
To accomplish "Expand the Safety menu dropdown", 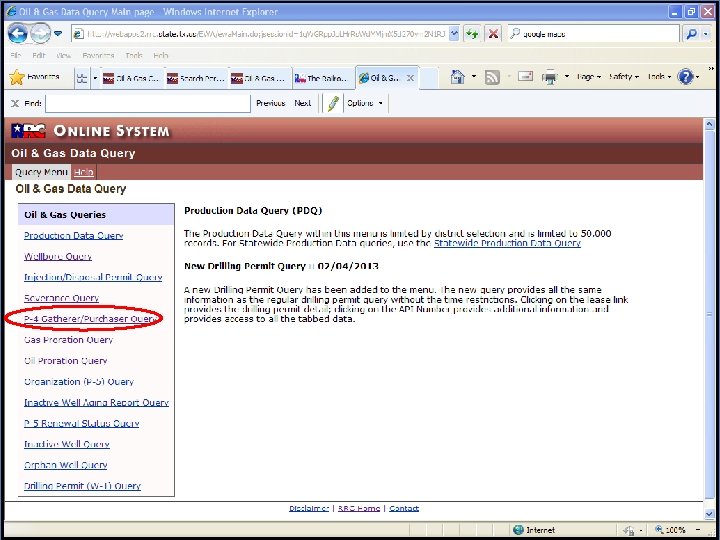I will click(x=624, y=77).
